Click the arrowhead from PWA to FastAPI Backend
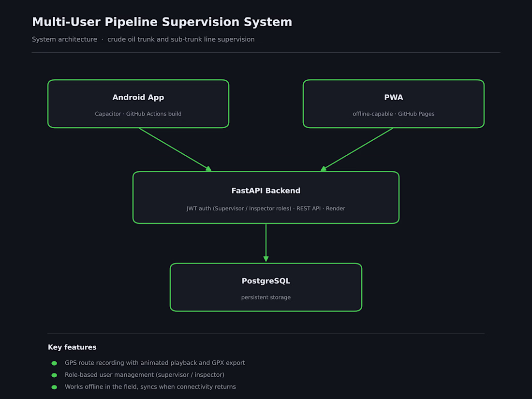The width and height of the screenshot is (532, 399). pyautogui.click(x=324, y=168)
